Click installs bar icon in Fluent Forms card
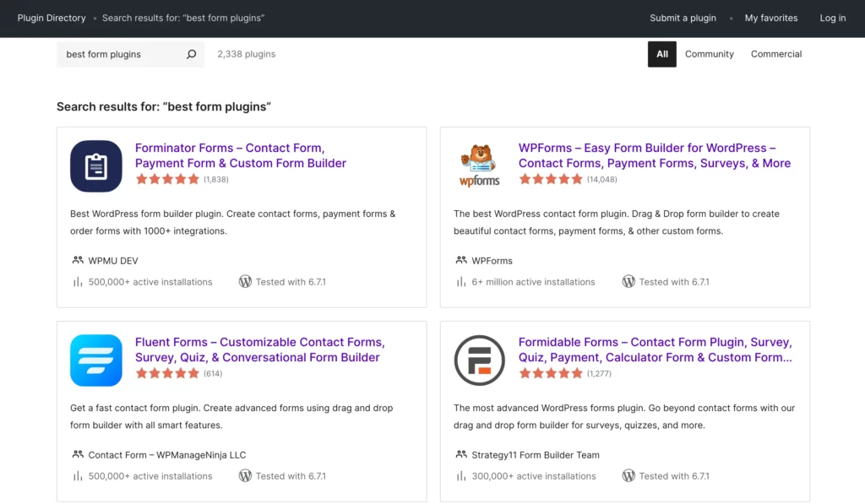Viewport: 865px width, 504px height. [x=77, y=476]
